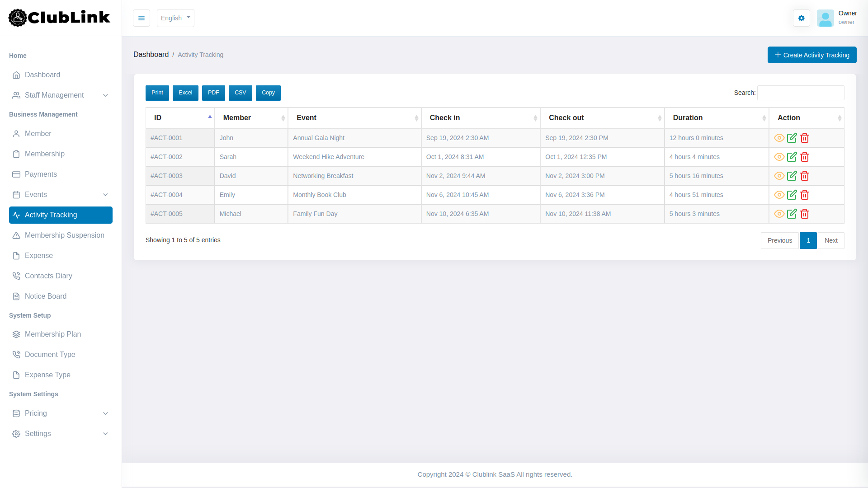Show David's activity details via eye icon

[x=779, y=176]
